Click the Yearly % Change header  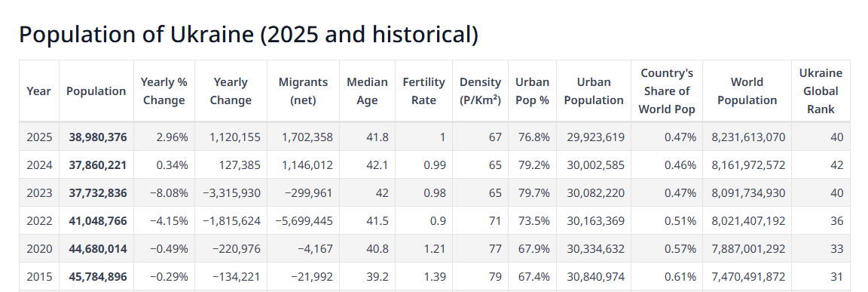tap(164, 91)
